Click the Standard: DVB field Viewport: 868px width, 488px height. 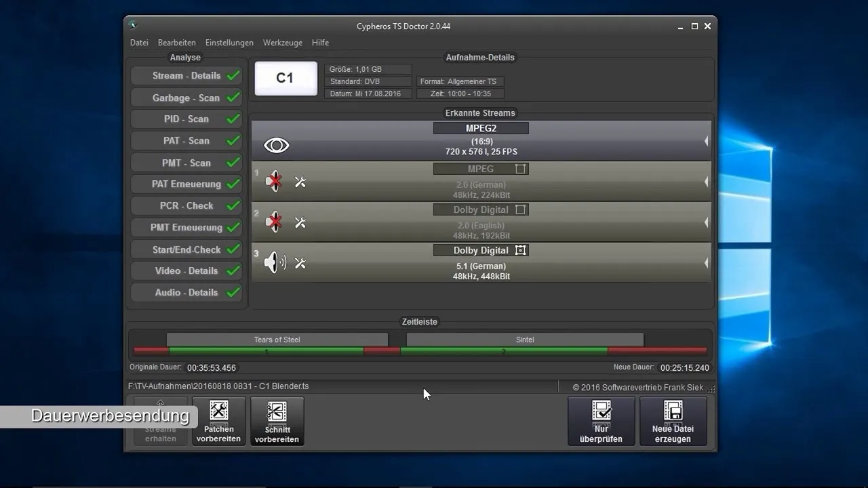(369, 81)
